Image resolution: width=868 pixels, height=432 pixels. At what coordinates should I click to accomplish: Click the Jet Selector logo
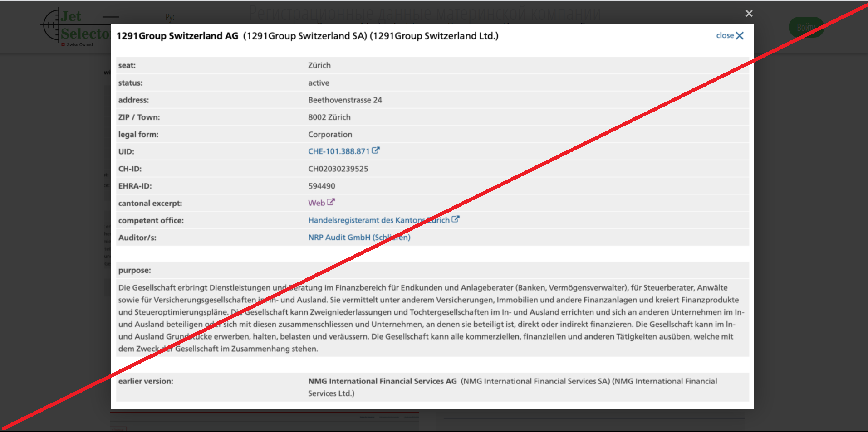click(x=76, y=27)
